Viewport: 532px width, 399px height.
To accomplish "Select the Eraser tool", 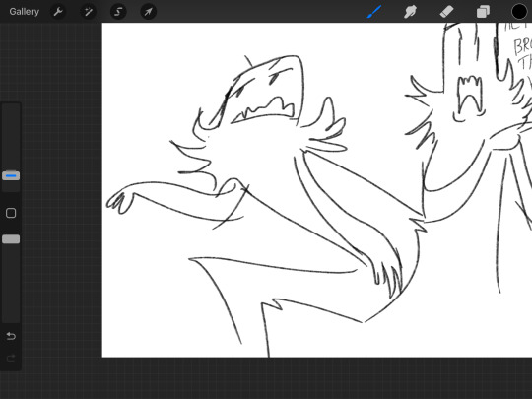I will click(446, 12).
